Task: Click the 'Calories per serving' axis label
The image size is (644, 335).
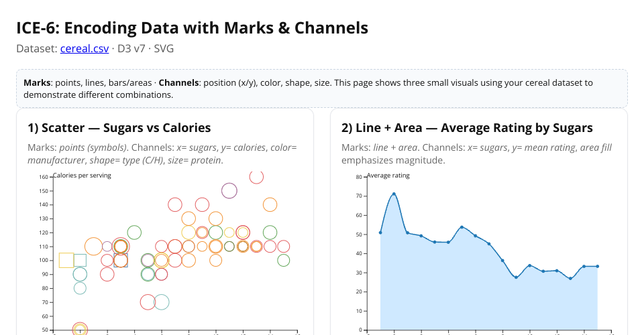Action: [x=82, y=176]
